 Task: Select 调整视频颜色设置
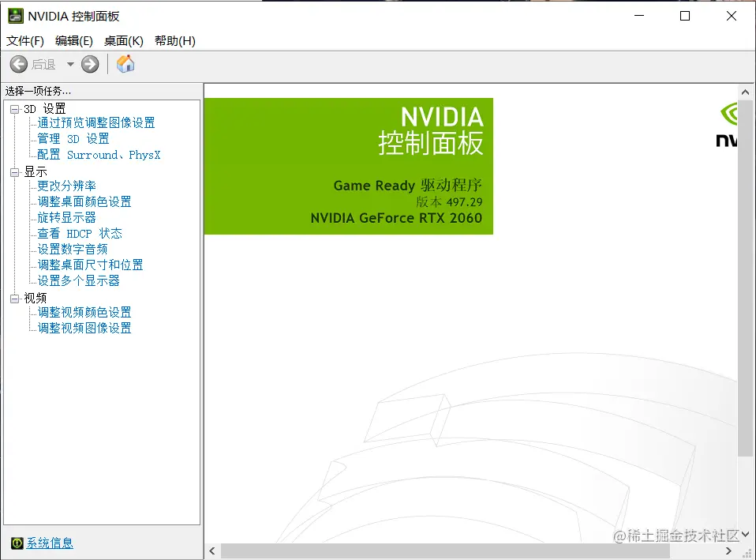point(84,312)
